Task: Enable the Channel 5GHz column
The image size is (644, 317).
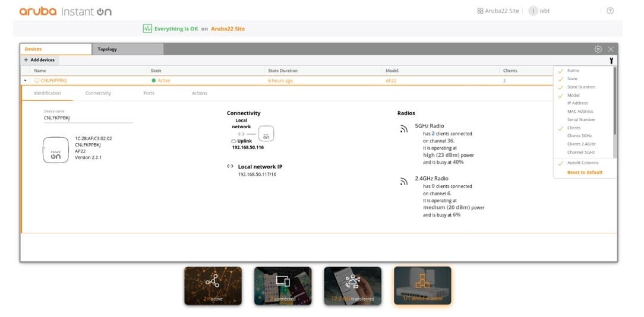Action: point(581,152)
